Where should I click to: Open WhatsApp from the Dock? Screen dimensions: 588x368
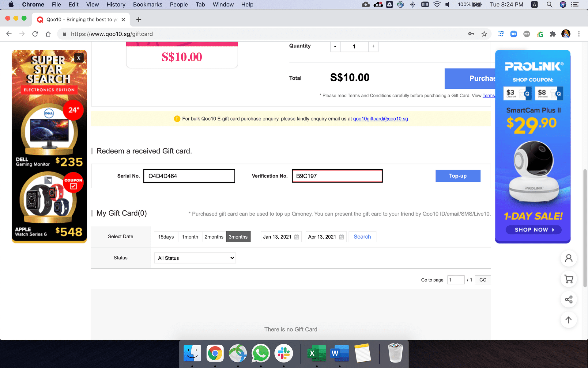(261, 354)
